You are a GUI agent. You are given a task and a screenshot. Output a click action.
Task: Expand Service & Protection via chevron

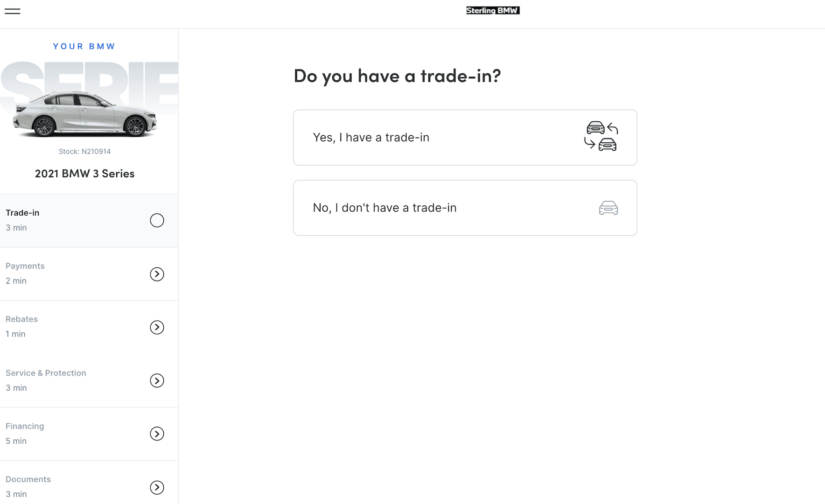click(x=157, y=380)
